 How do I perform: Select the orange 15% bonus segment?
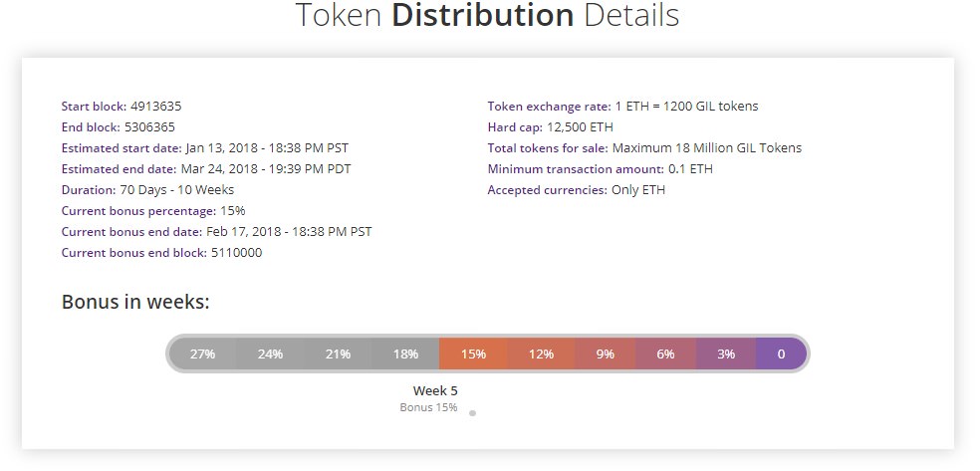pos(473,353)
